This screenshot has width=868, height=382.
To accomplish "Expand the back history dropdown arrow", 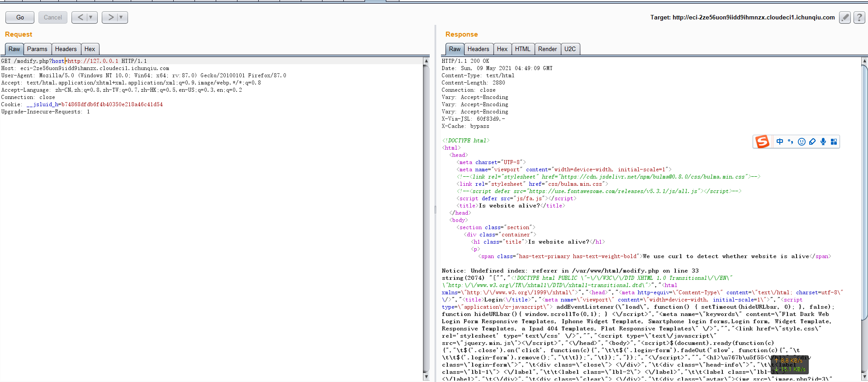I will (x=91, y=17).
